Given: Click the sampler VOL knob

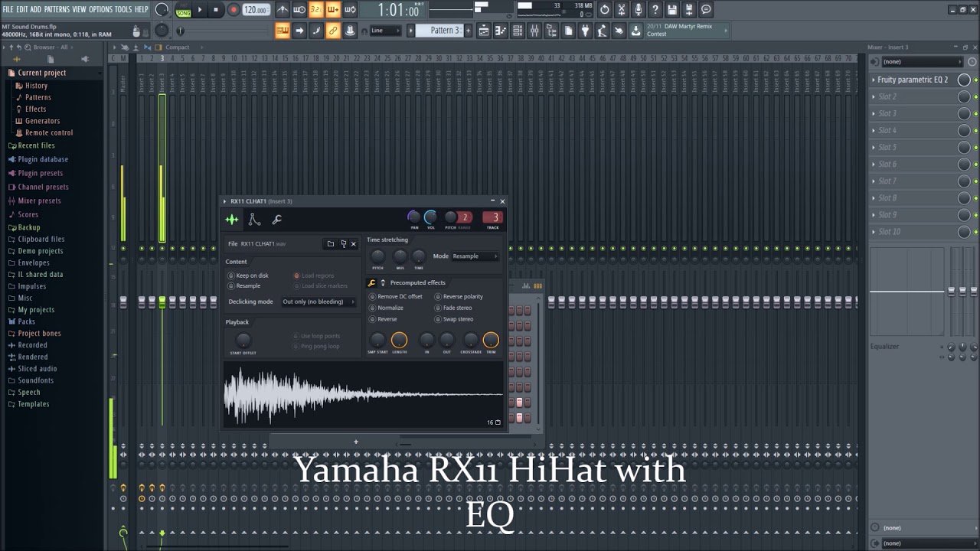Looking at the screenshot, I should pyautogui.click(x=431, y=217).
